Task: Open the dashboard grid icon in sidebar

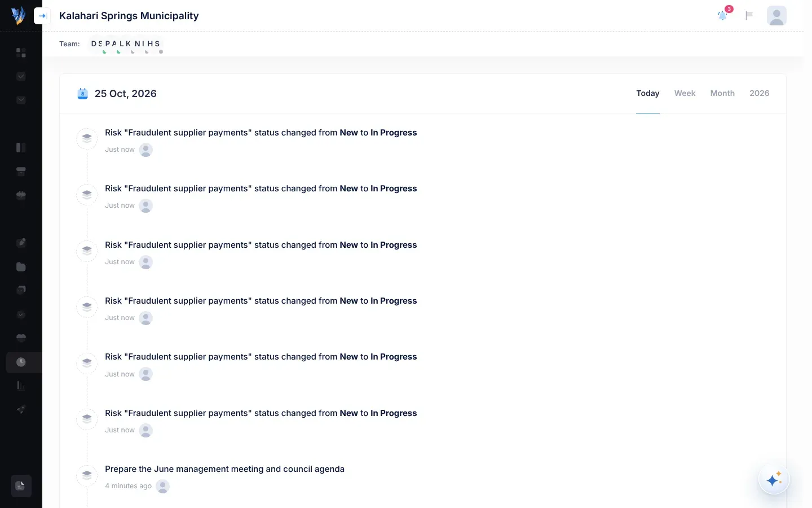Action: [21, 52]
